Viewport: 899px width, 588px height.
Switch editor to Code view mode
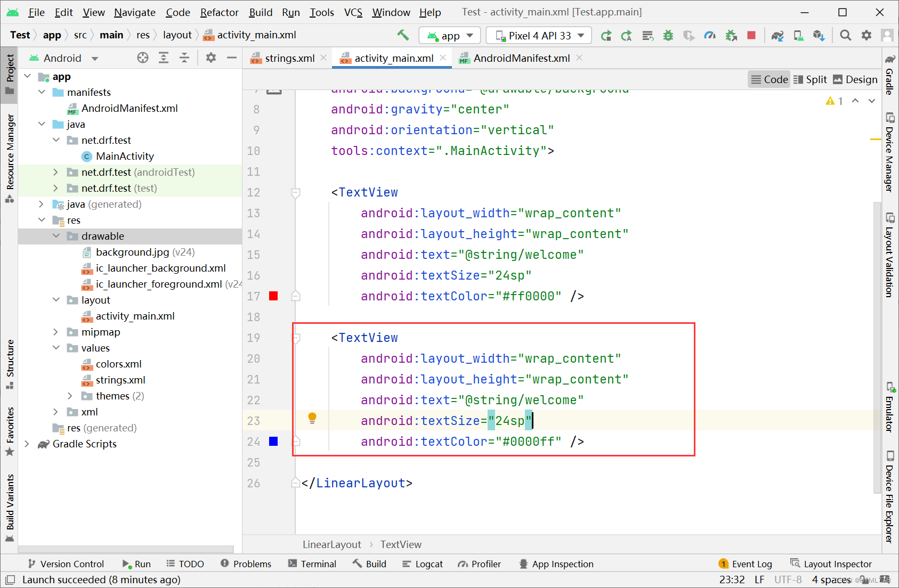click(769, 79)
